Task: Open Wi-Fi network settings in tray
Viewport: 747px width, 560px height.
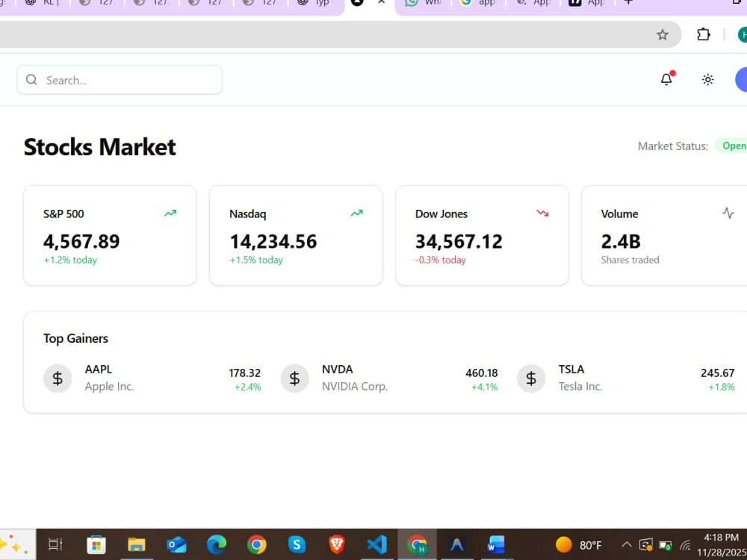Action: (686, 544)
